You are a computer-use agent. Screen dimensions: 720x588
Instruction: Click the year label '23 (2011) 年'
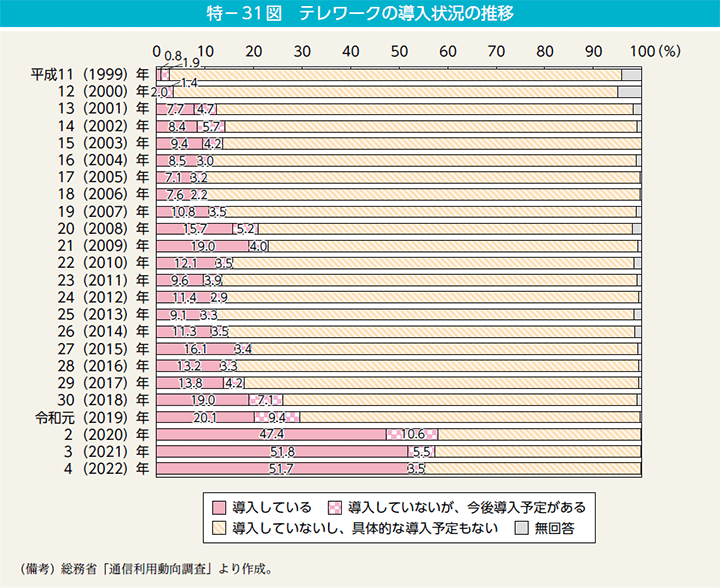click(103, 280)
